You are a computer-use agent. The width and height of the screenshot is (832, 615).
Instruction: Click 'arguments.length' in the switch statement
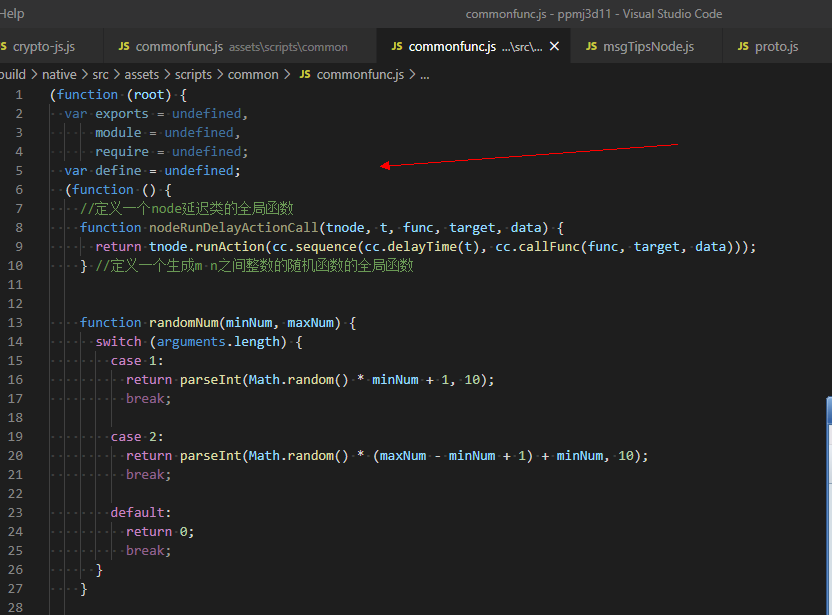(x=218, y=342)
